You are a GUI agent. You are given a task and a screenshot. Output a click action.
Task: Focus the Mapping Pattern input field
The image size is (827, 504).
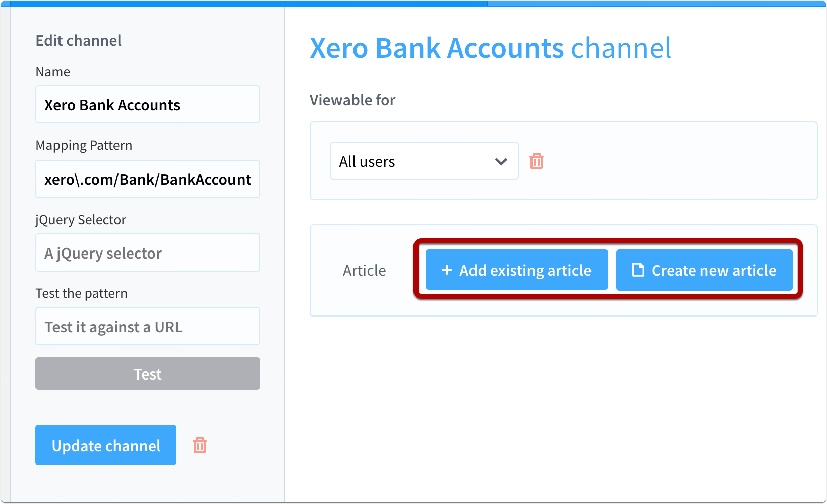(148, 179)
